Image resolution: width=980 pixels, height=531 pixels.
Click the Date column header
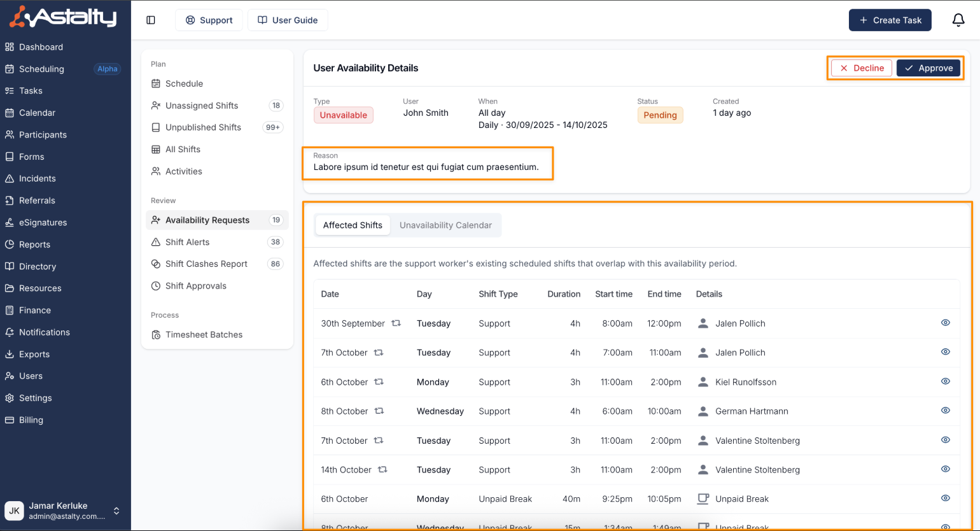point(330,294)
